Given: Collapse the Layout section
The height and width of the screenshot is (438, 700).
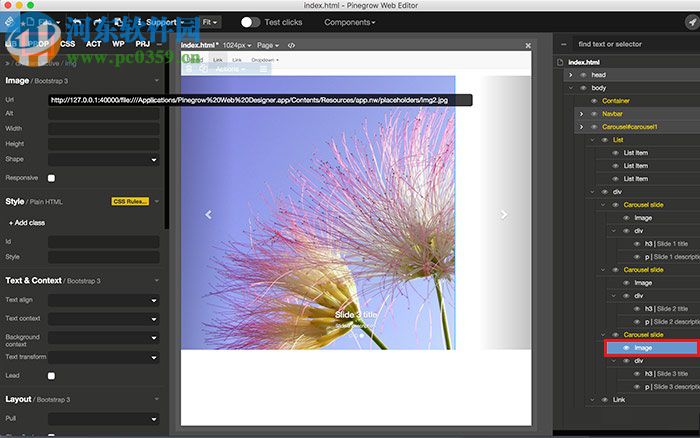Looking at the screenshot, I should click(x=157, y=399).
